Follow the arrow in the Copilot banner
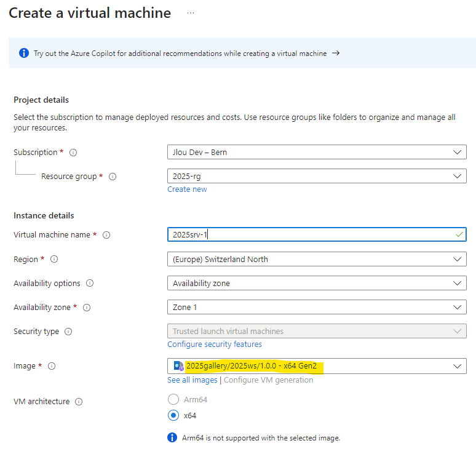This screenshot has height=454, width=476. pos(335,53)
